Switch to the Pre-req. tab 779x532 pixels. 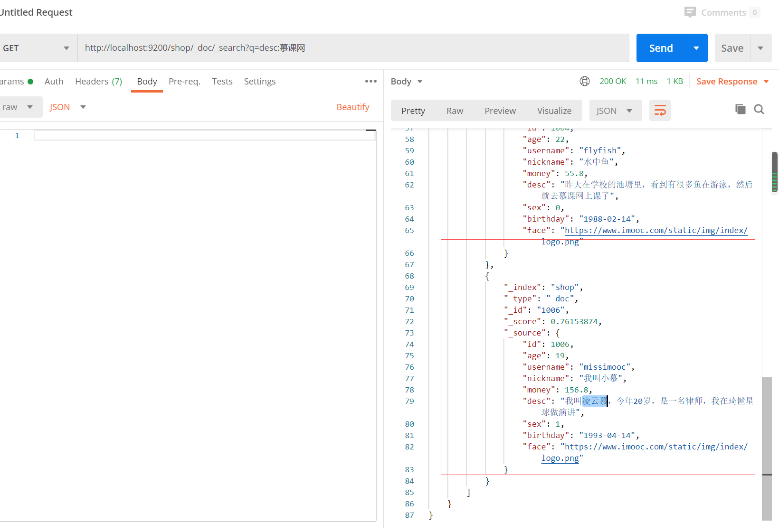184,81
